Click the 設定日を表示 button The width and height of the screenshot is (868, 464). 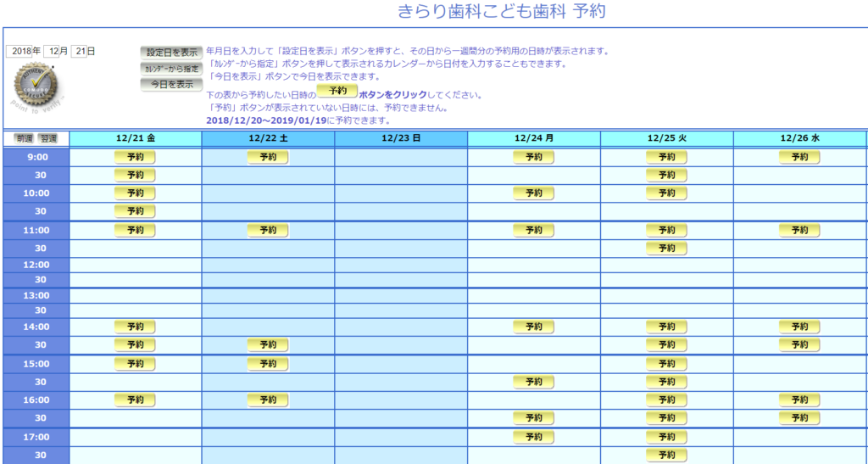pyautogui.click(x=171, y=53)
